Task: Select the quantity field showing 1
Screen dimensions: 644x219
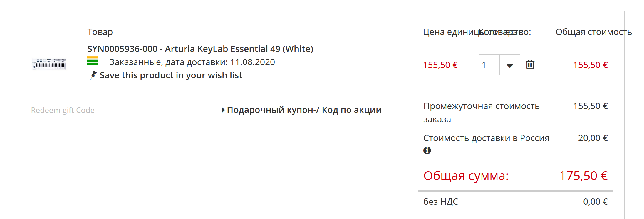Action: tap(489, 65)
